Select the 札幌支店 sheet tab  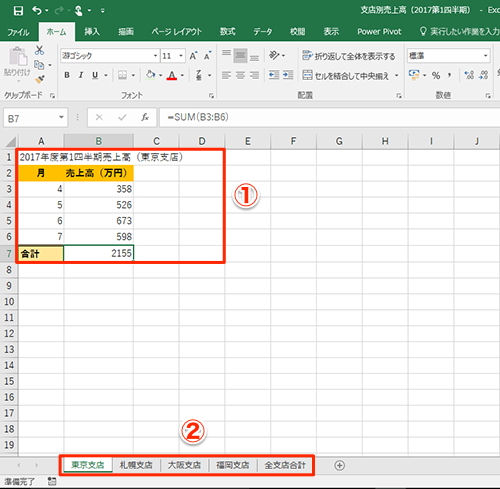pyautogui.click(x=136, y=465)
